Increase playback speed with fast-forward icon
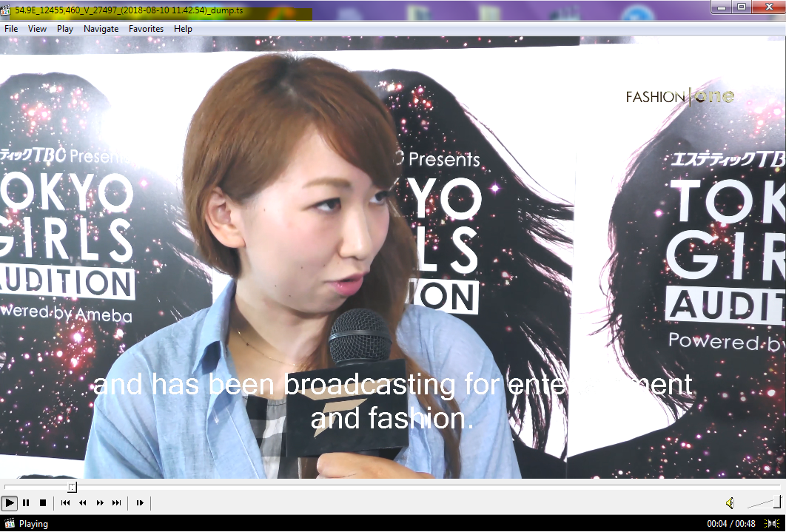 click(100, 503)
